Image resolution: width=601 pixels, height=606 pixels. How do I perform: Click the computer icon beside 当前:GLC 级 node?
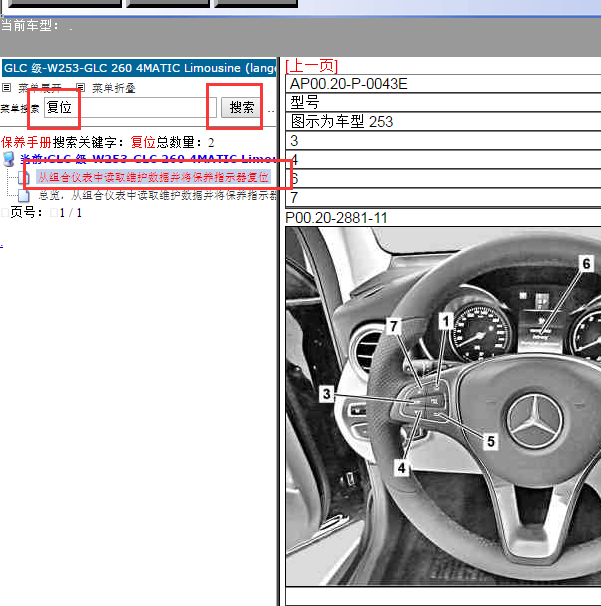[x=9, y=159]
